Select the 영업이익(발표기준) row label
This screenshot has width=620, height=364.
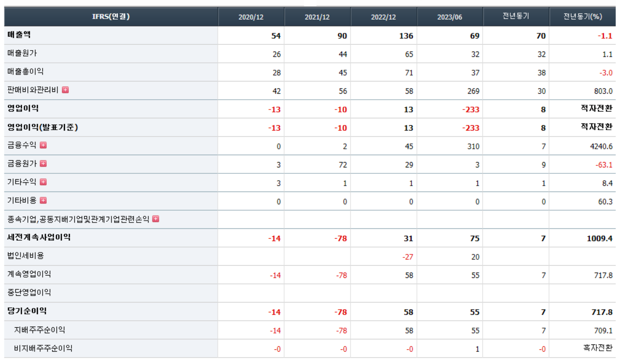tap(43, 127)
